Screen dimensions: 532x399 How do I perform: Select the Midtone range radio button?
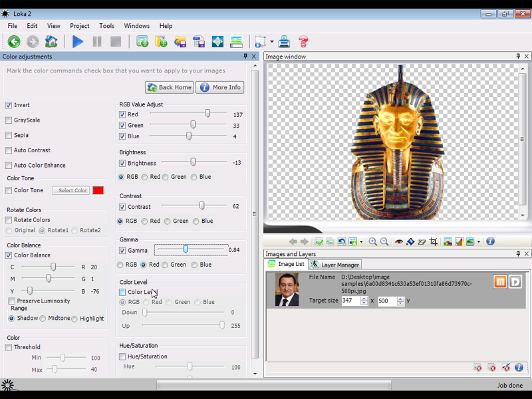point(43,319)
